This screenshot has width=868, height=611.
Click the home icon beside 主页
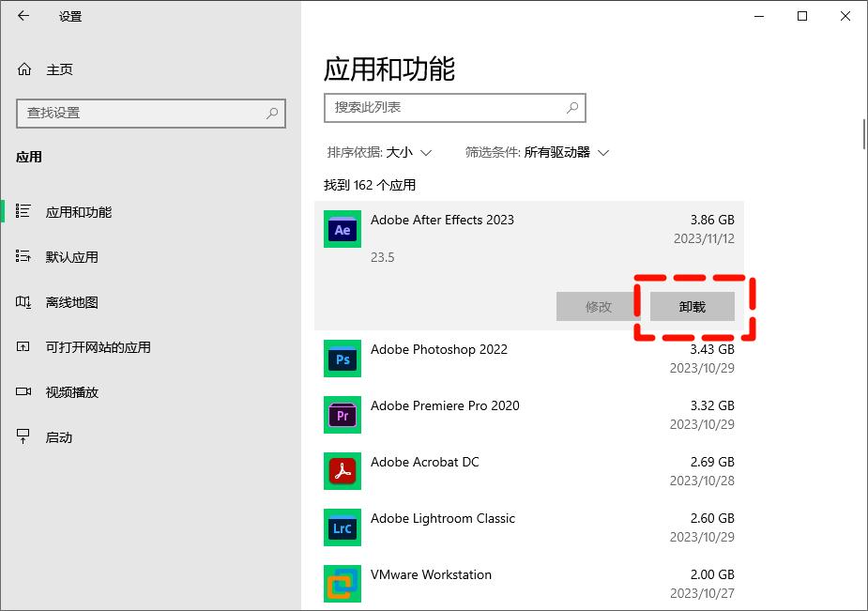click(x=24, y=69)
